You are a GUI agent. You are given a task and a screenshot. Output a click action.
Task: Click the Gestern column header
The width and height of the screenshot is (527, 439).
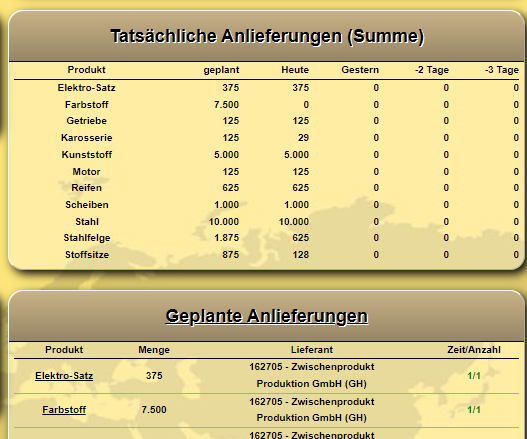[x=360, y=70]
